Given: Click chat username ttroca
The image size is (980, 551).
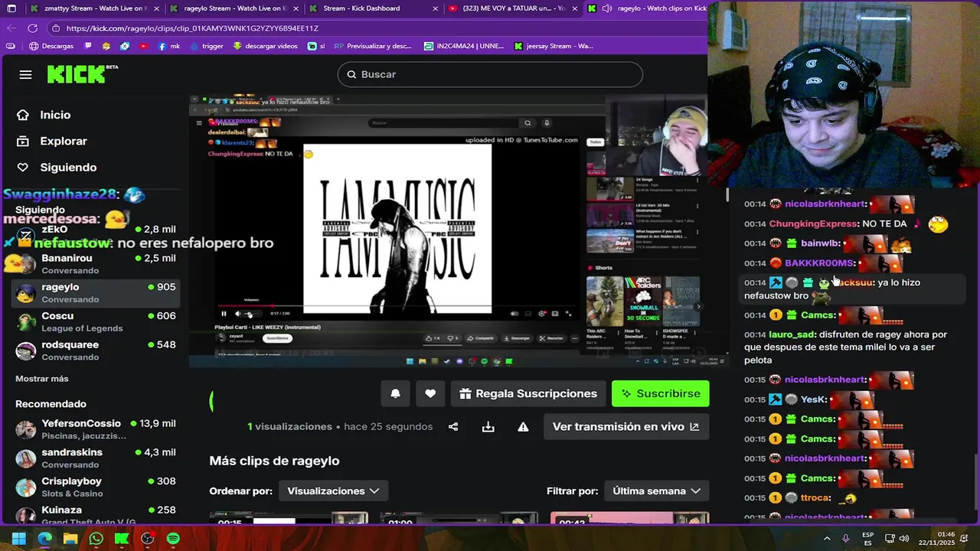Looking at the screenshot, I should (815, 497).
